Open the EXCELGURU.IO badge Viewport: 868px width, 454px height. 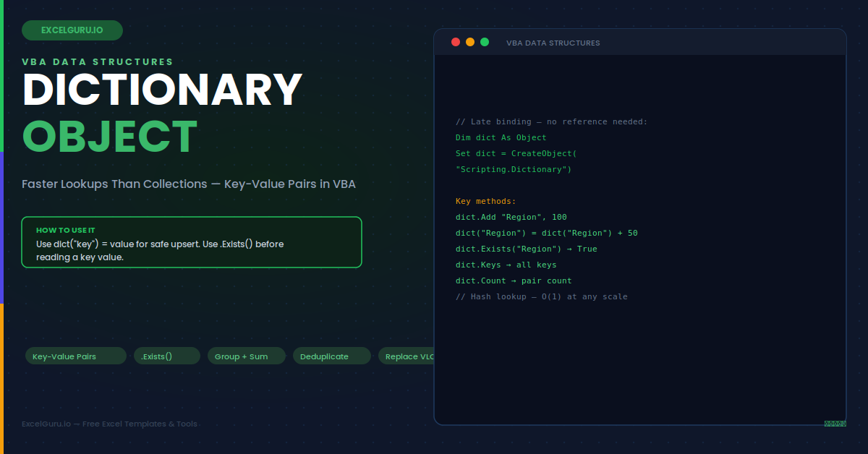coord(72,30)
